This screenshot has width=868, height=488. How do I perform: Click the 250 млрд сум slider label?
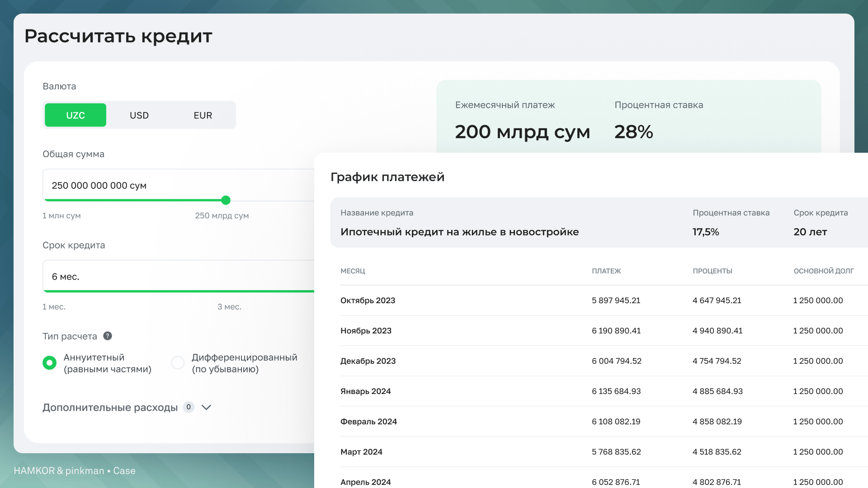click(222, 216)
